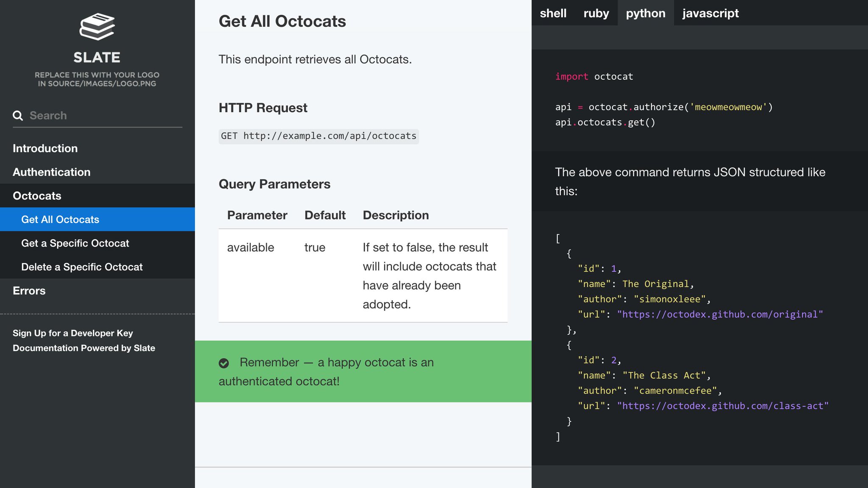Switch to the ruby language tab
868x488 pixels.
[596, 13]
